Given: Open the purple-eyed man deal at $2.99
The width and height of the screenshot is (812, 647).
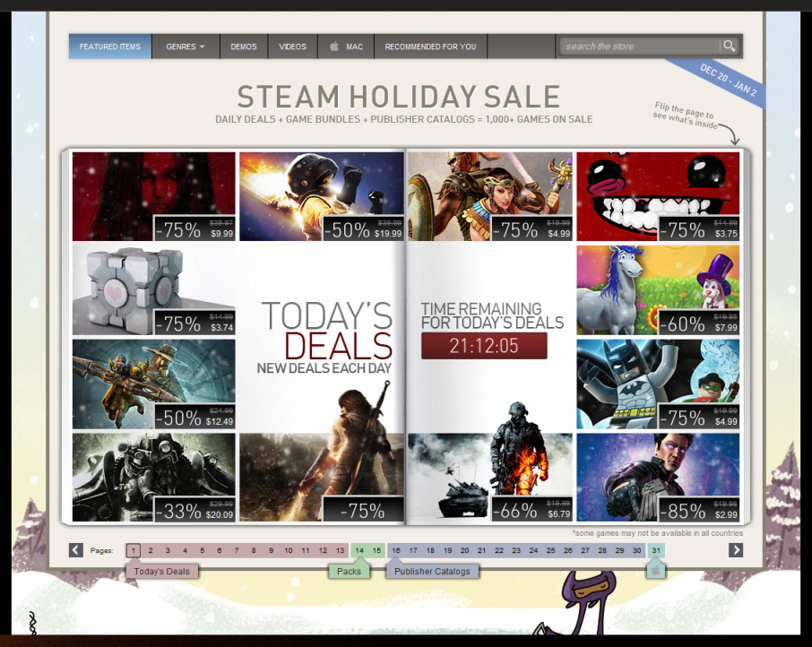Looking at the screenshot, I should pos(658,478).
